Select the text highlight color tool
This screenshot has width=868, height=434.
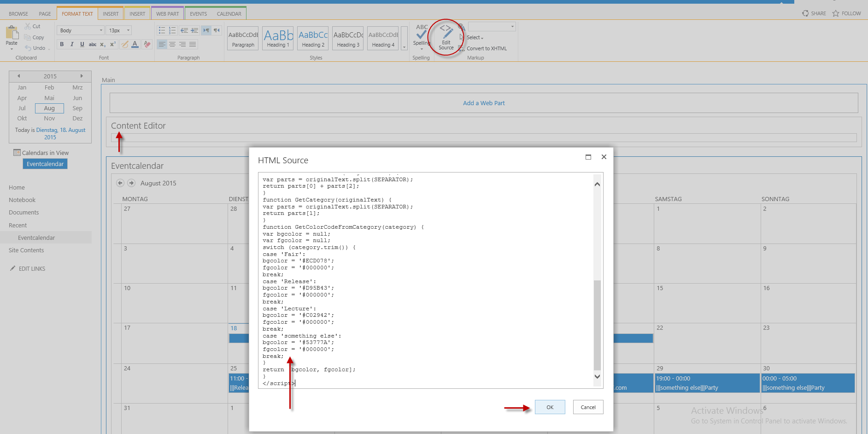pos(124,44)
